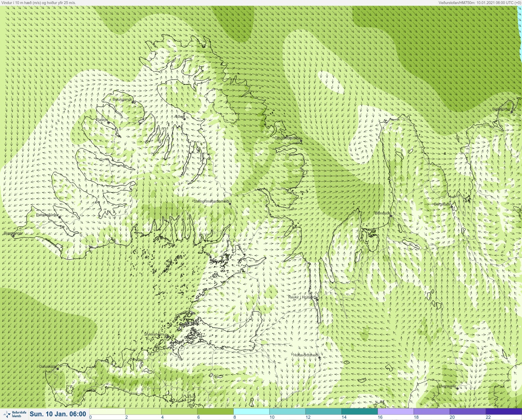522x420 pixels.
Task: Select the 8–10 m/s light cyan swatch
Action: pos(252,411)
